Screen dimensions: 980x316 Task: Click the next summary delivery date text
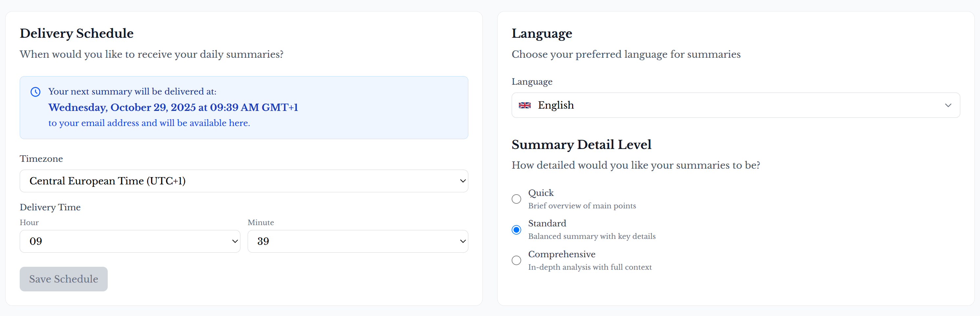(x=173, y=107)
